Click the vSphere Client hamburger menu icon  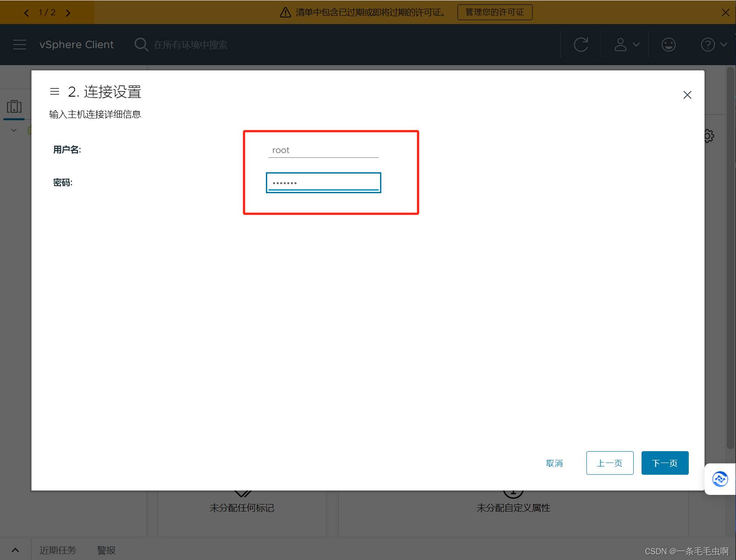[20, 45]
